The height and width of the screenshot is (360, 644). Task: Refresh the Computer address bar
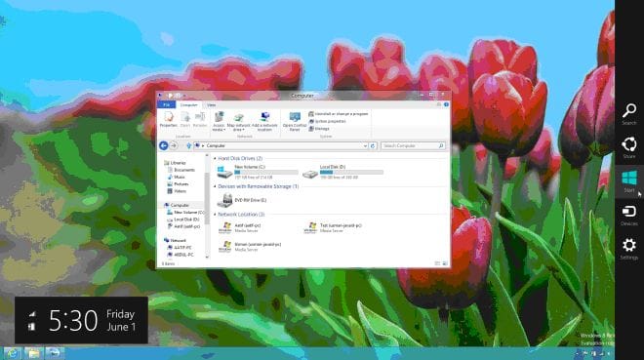coord(373,145)
